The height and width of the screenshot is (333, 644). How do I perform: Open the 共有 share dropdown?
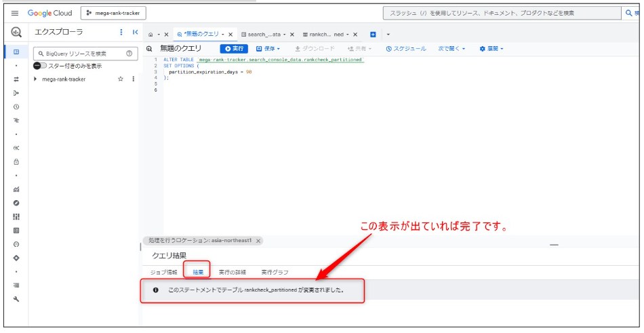coord(359,49)
